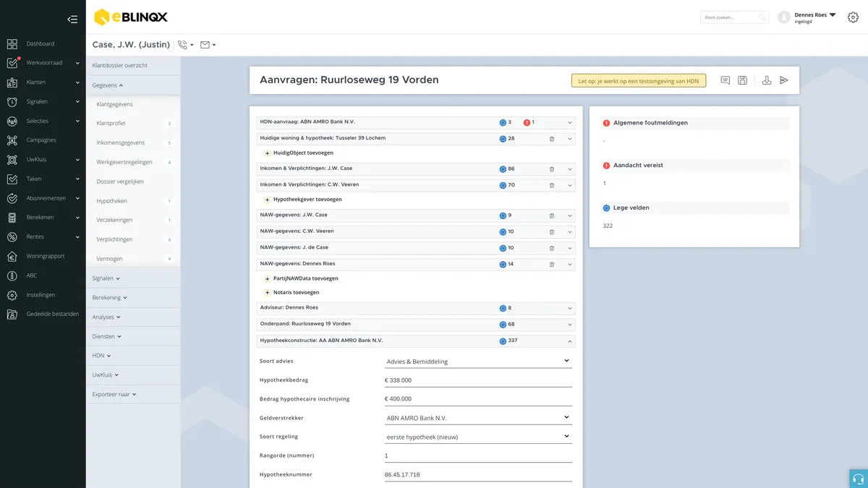Collapse the Hypotheekconstructie: AA ABN AMRO Bank section

click(570, 341)
